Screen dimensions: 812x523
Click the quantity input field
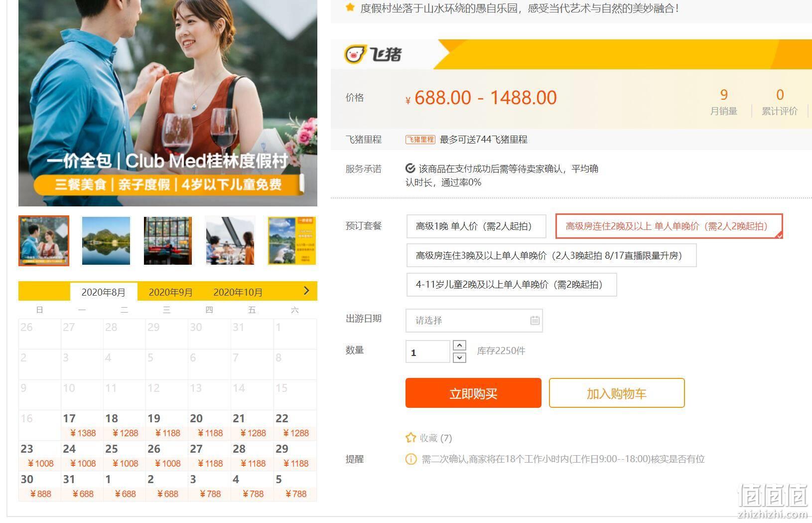click(x=428, y=352)
